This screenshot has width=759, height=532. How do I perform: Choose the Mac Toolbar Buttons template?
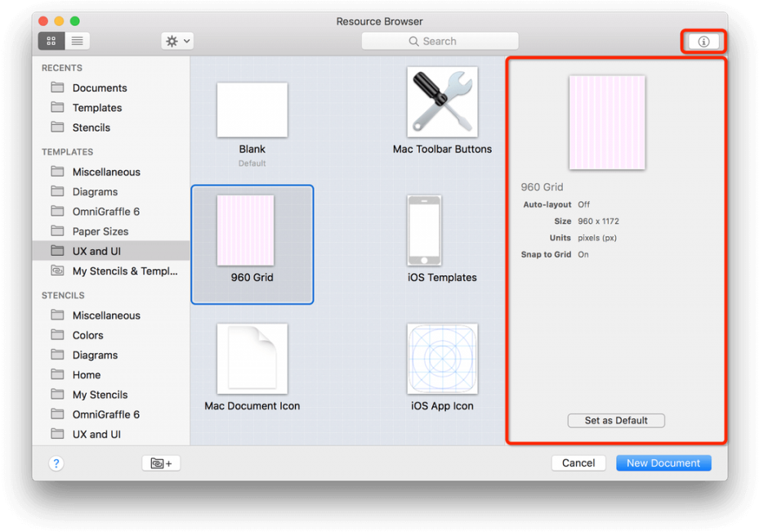(x=443, y=102)
